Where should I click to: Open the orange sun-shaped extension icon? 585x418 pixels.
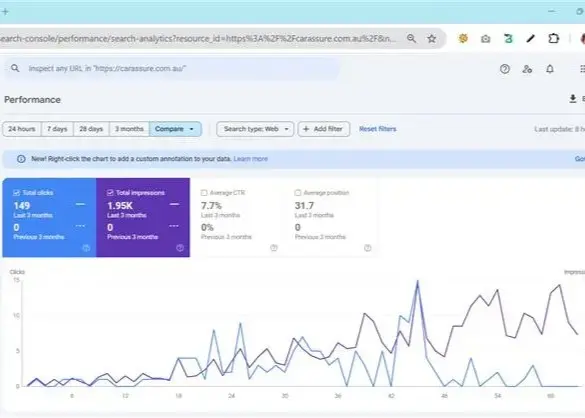(463, 38)
